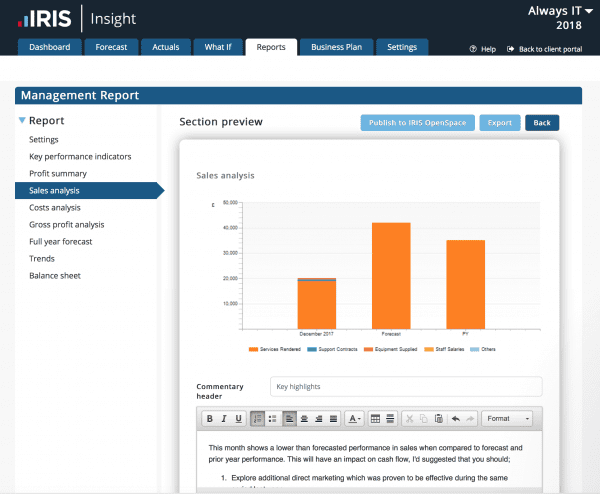The height and width of the screenshot is (494, 600).
Task: Collapse the Report tree section
Action: coord(22,121)
